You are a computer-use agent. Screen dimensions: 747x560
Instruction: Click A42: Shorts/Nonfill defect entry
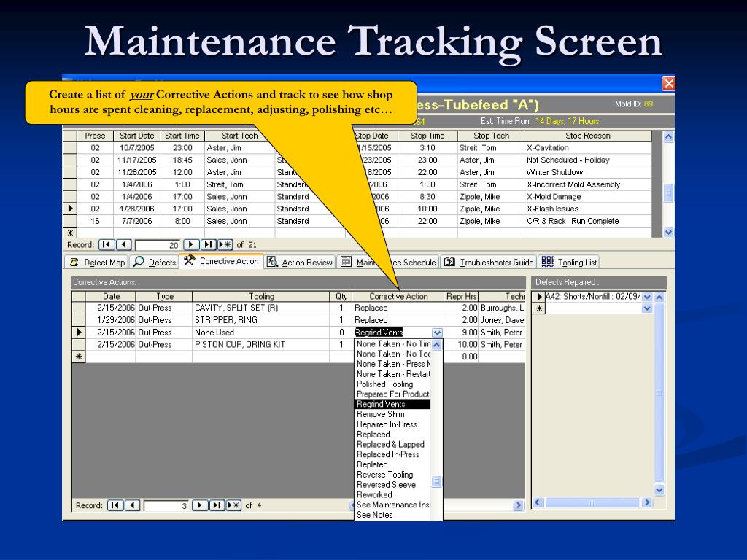(x=593, y=297)
